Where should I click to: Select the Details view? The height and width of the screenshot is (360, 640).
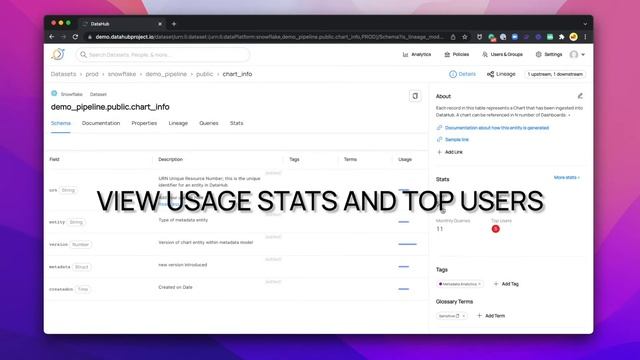tap(462, 74)
